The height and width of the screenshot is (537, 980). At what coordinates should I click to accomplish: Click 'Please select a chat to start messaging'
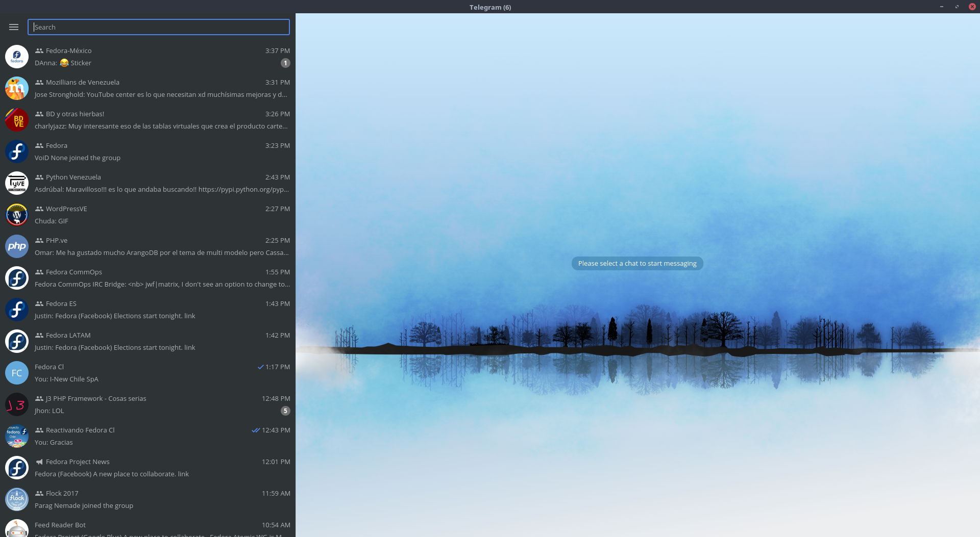click(638, 263)
